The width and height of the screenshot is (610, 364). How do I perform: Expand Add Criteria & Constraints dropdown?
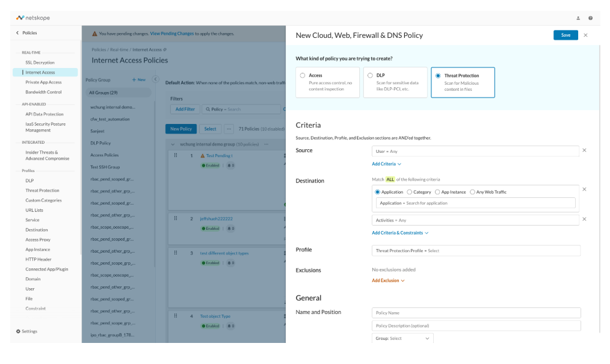pyautogui.click(x=400, y=233)
